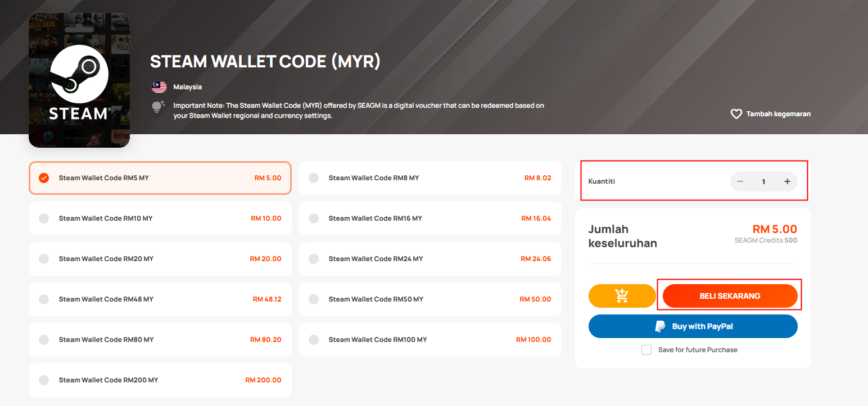
Task: Increase quantity with the plus icon
Action: [x=787, y=181]
